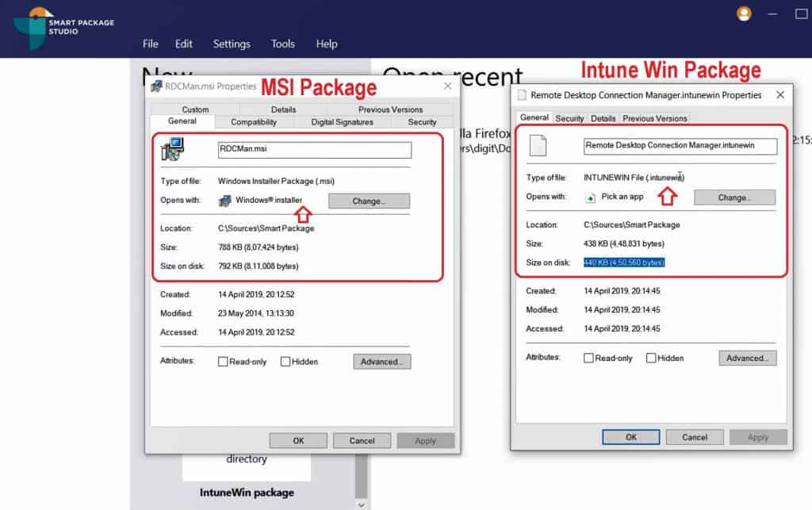Click the RDCMan.msi installer file icon

pos(172,149)
